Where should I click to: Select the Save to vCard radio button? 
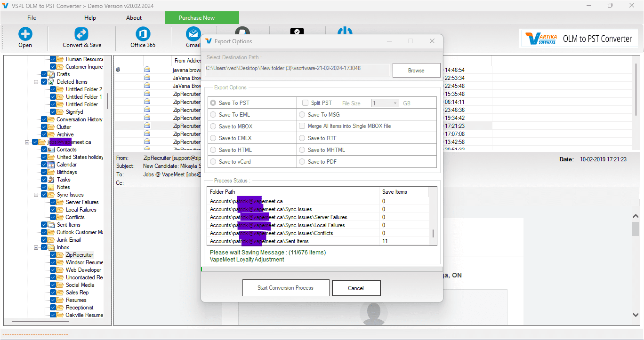click(x=213, y=161)
